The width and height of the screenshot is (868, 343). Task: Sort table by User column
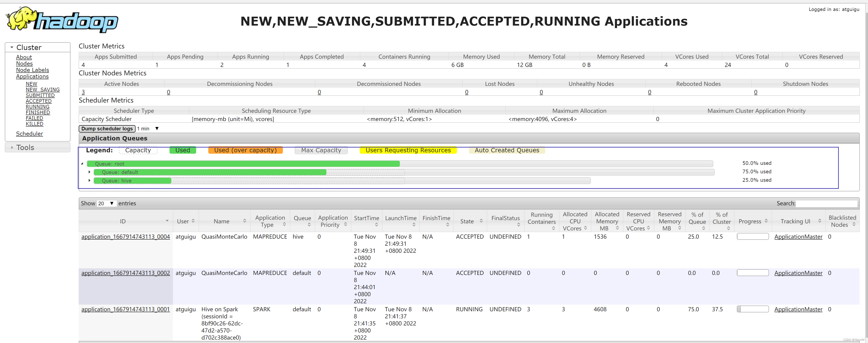pos(193,221)
